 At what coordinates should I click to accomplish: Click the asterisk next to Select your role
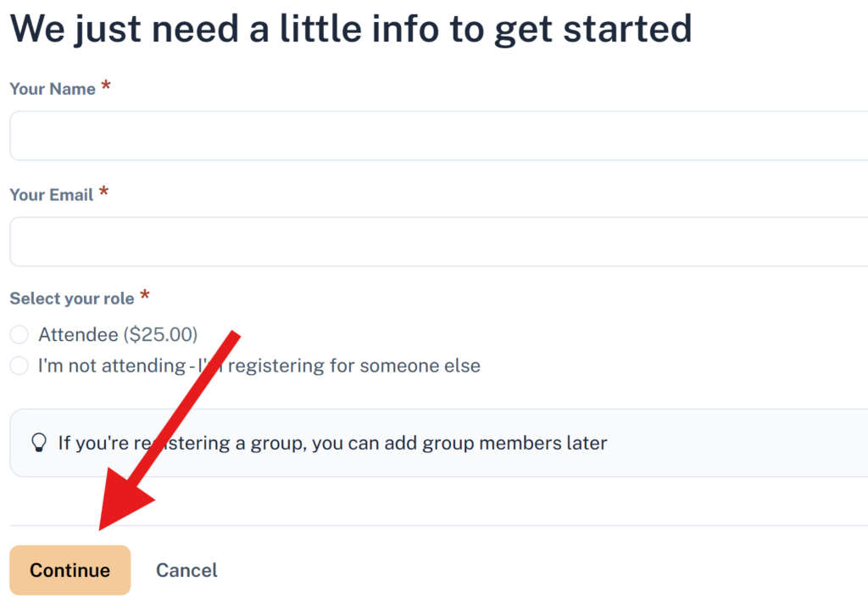(x=144, y=294)
